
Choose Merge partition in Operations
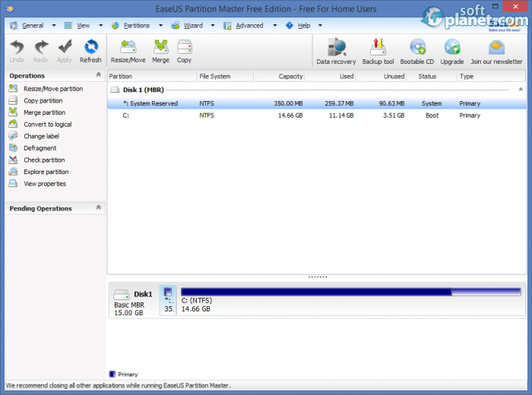point(44,112)
